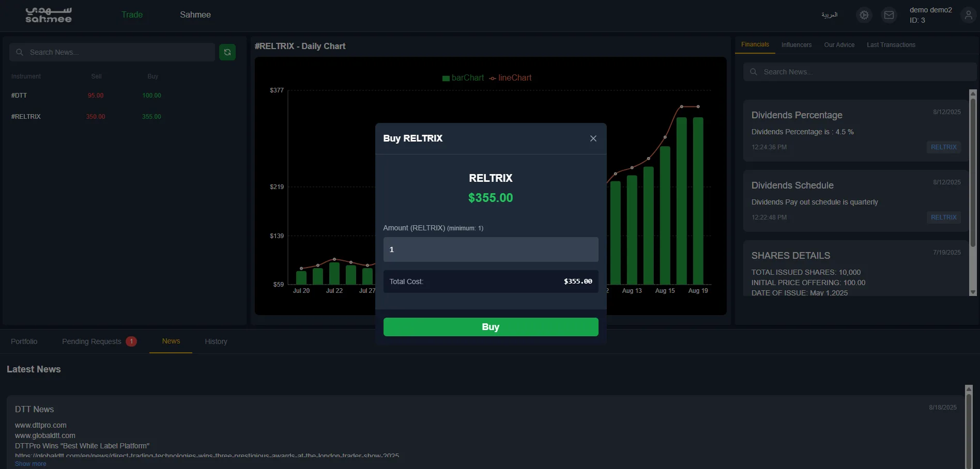The height and width of the screenshot is (469, 980).
Task: Click the user profile avatar icon
Action: [968, 15]
